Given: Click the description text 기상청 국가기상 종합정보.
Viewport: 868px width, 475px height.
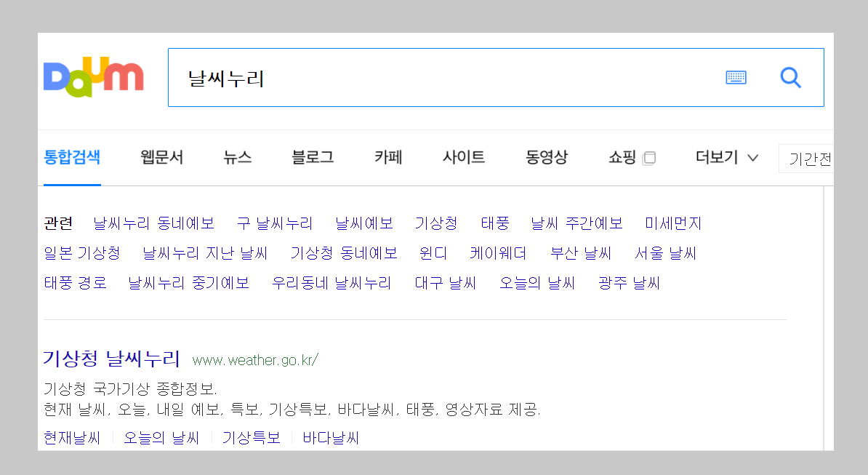Looking at the screenshot, I should point(130,388).
